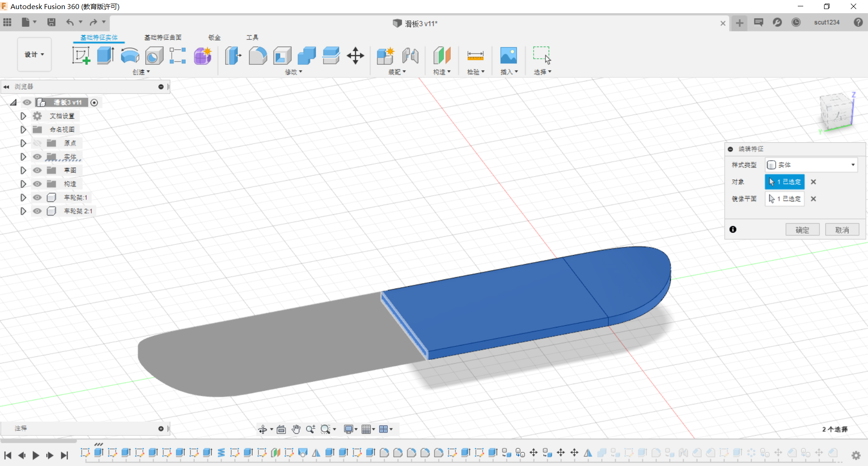Clear the 镜像平面 selection with X
Screen dimensions: 868x466
click(x=814, y=199)
